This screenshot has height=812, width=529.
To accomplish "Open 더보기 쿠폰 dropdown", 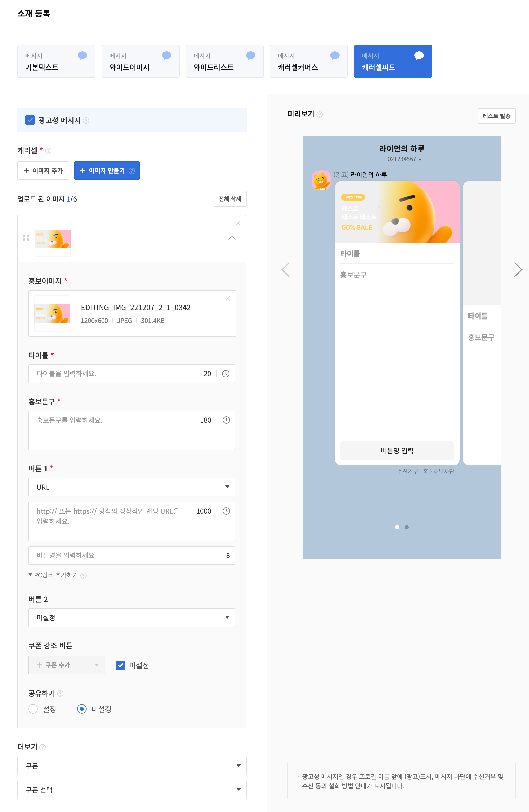I will [132, 766].
